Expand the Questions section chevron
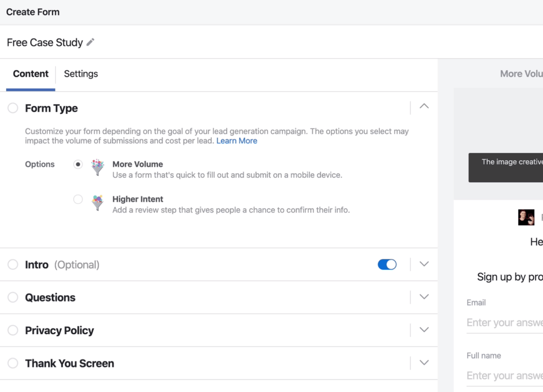The image size is (543, 392). (424, 297)
